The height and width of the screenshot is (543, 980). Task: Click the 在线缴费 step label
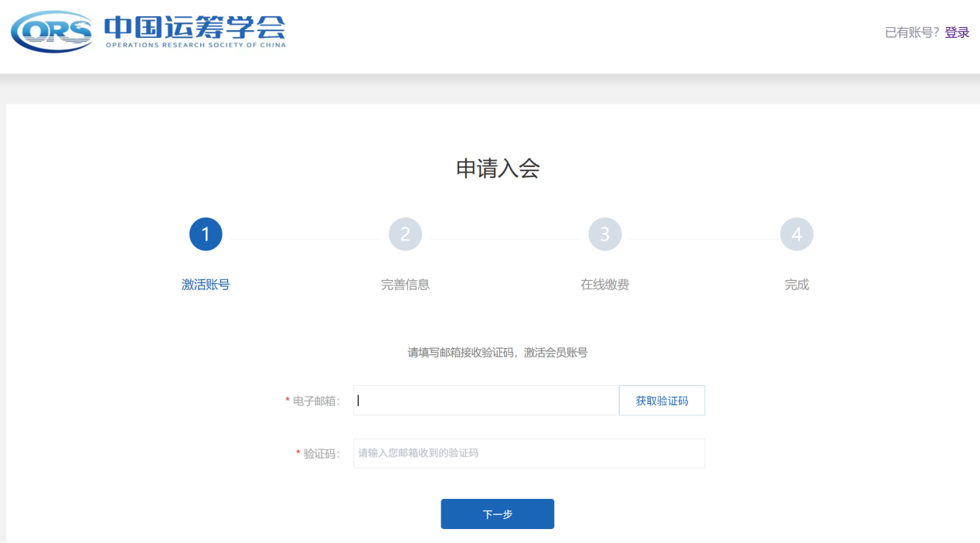pyautogui.click(x=604, y=284)
